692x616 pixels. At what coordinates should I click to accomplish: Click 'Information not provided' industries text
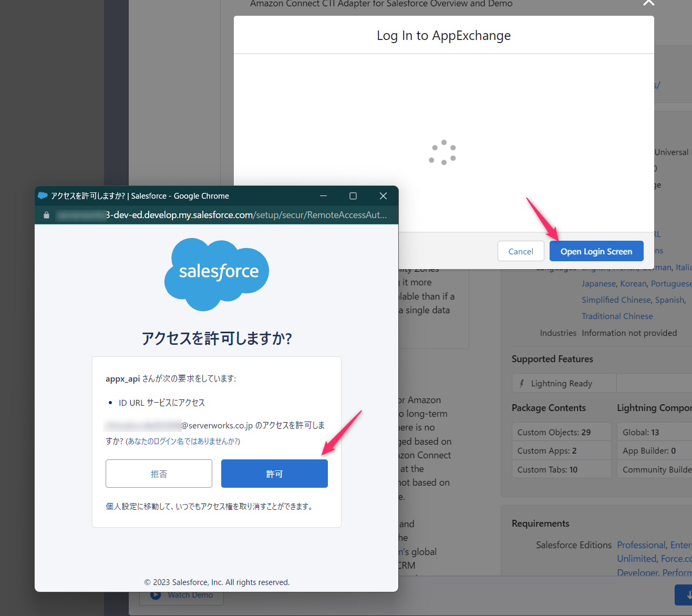(629, 333)
